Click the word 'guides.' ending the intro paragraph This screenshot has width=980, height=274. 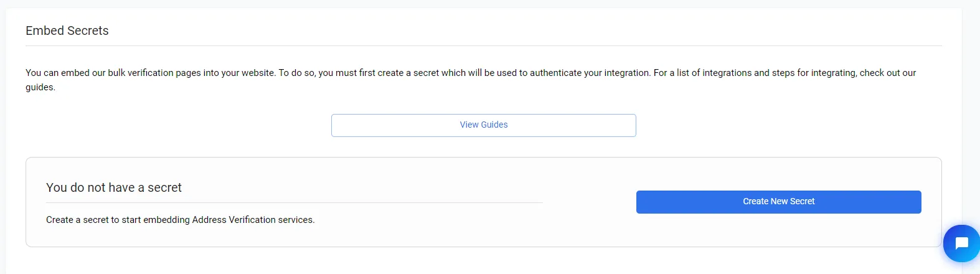pos(40,87)
